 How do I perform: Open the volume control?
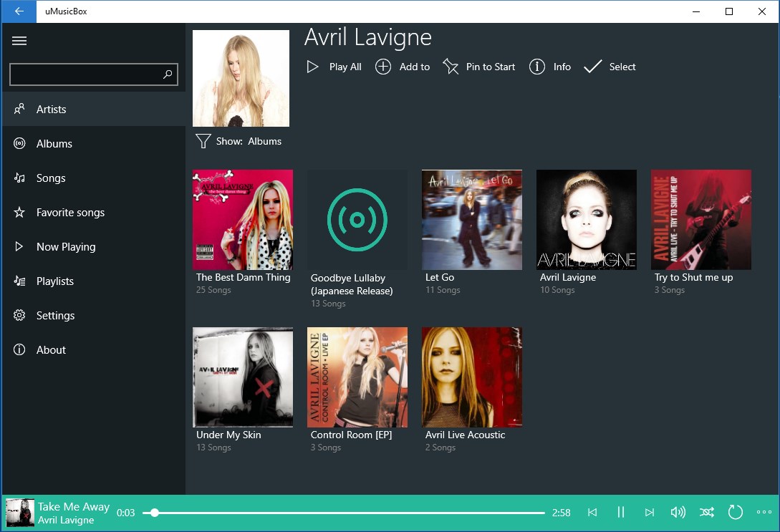coord(678,512)
